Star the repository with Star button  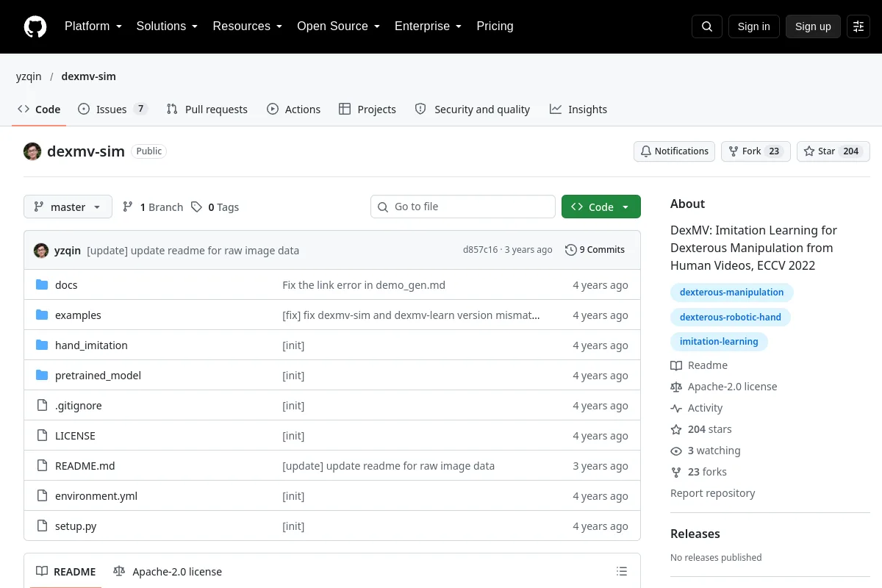click(x=833, y=151)
